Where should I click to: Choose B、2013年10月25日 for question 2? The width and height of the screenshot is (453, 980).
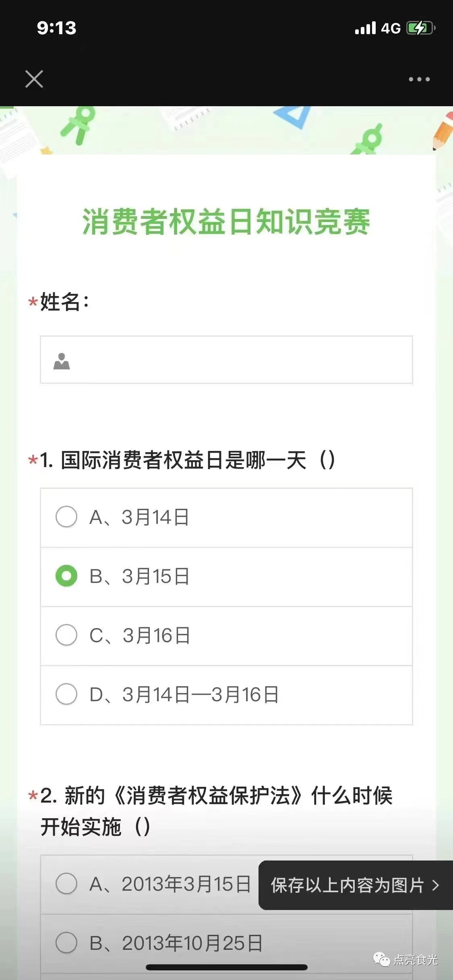(66, 943)
